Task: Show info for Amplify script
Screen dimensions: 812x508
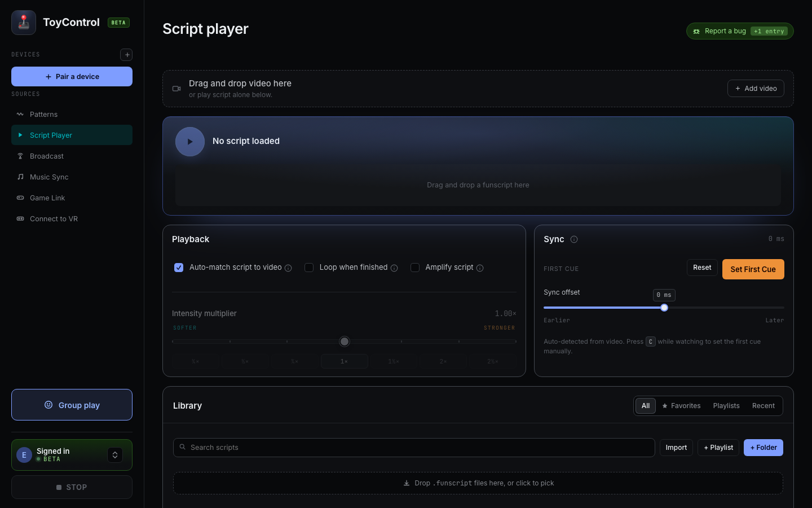Action: click(480, 268)
